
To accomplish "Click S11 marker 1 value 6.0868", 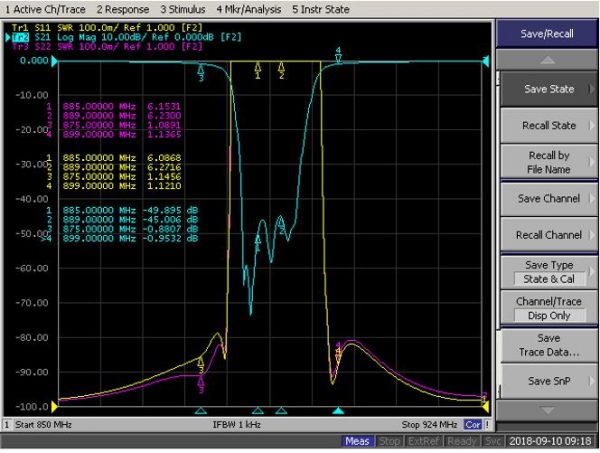I will [x=164, y=158].
